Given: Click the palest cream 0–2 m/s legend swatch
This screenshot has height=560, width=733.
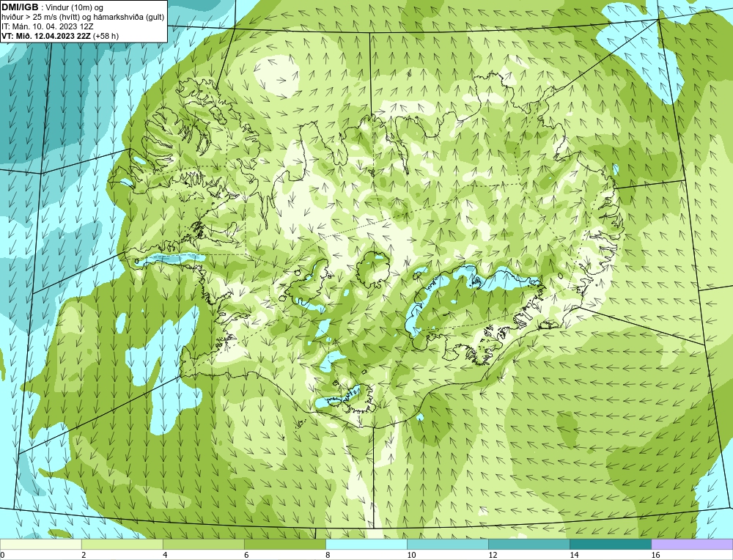Looking at the screenshot, I should (40, 545).
